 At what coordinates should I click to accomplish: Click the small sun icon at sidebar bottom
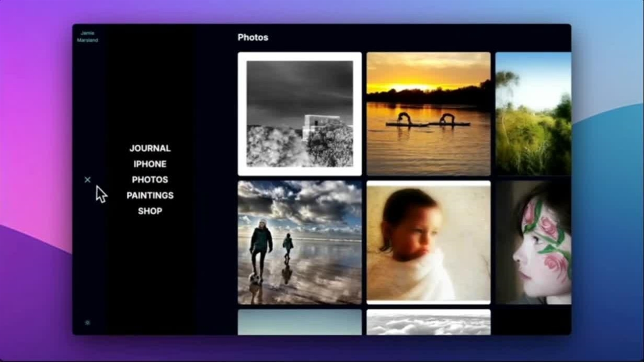tap(88, 323)
